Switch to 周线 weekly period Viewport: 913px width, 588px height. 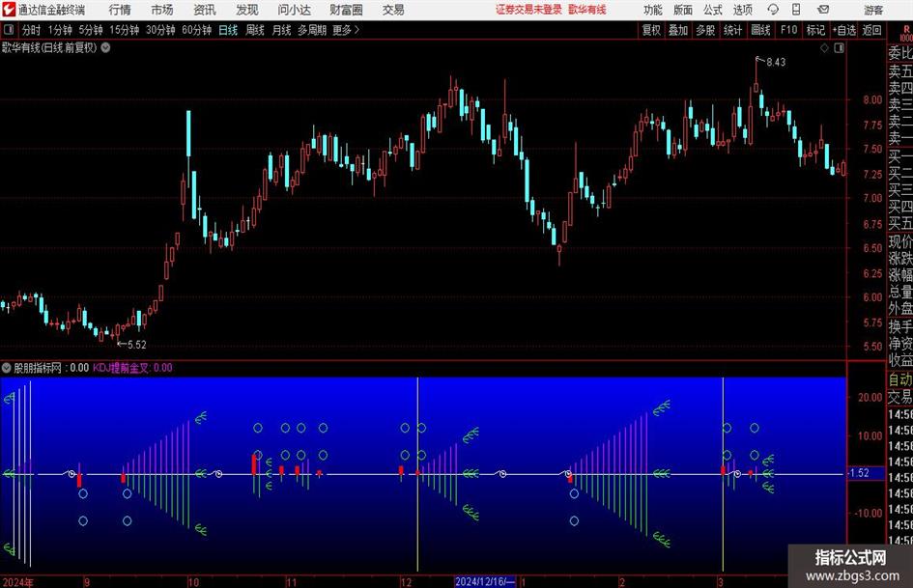pyautogui.click(x=255, y=30)
